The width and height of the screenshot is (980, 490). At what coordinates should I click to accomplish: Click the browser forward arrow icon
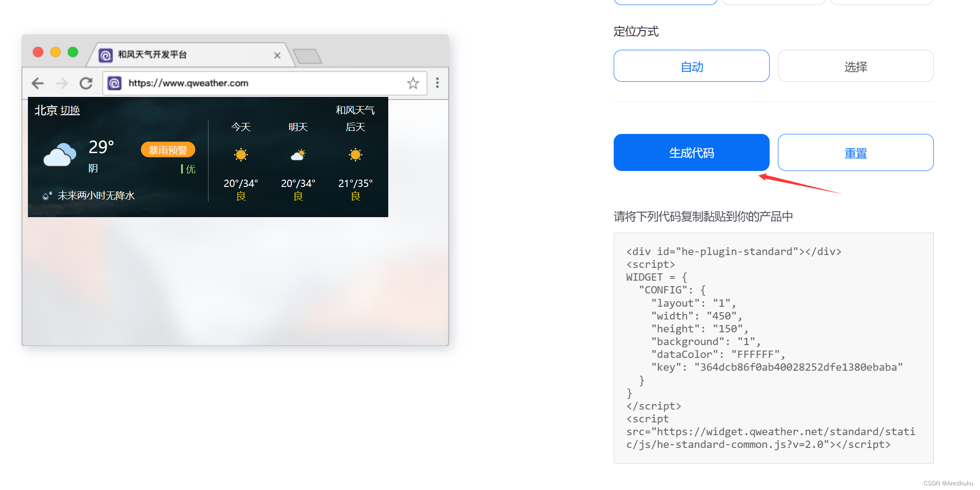tap(62, 83)
